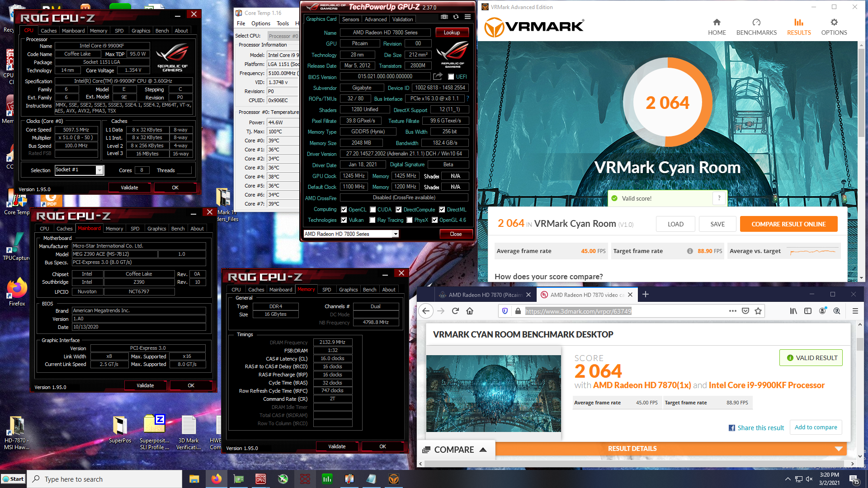
Task: Toggle the CUDA checkbox
Action: coord(373,210)
